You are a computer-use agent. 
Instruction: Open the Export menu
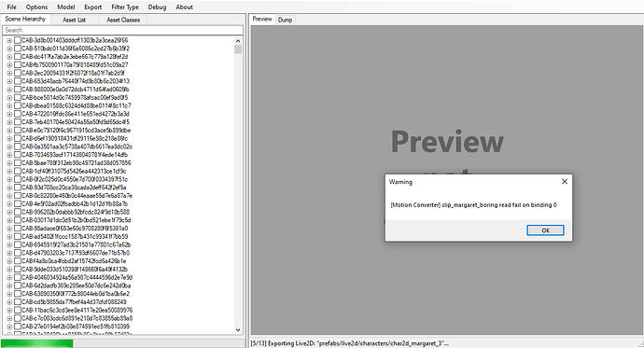click(x=92, y=7)
